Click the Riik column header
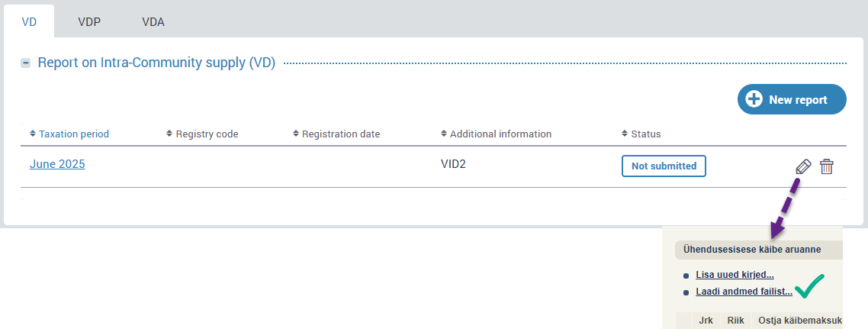 coord(735,321)
